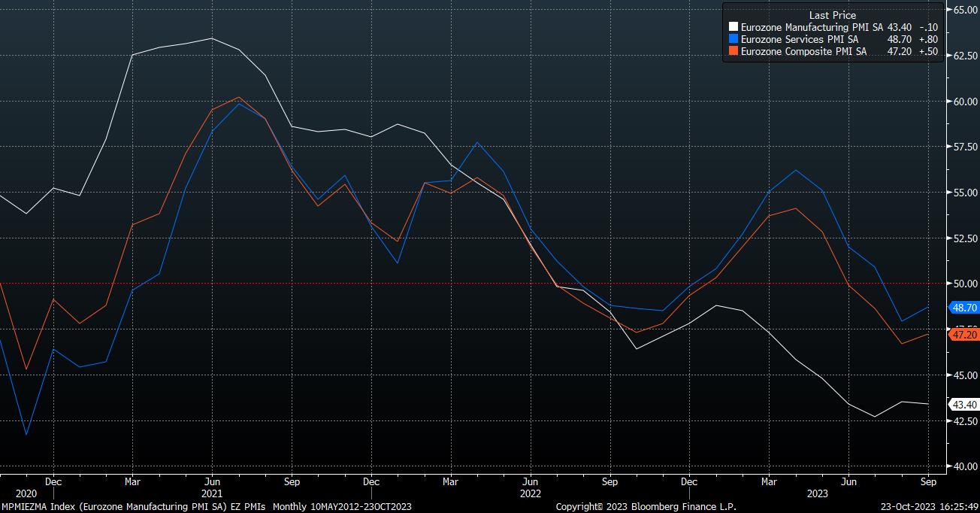The width and height of the screenshot is (980, 513).
Task: Click the 2021 year label on time axis
Action: point(213,493)
